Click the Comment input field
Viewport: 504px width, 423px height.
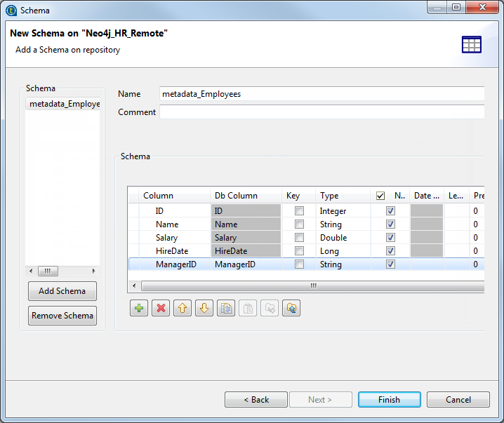[321, 112]
